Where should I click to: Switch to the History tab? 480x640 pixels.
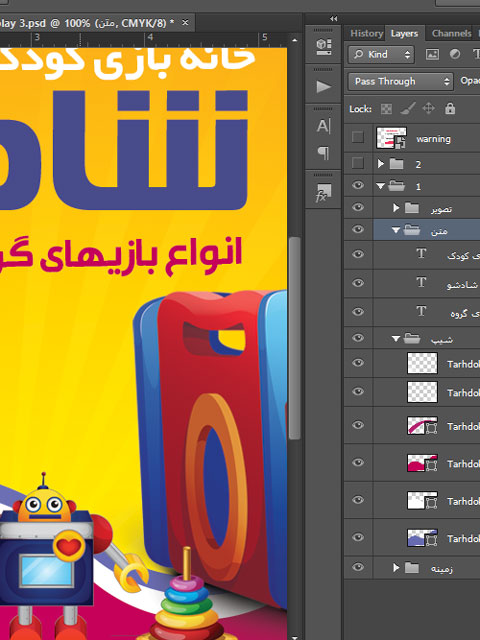pos(367,33)
